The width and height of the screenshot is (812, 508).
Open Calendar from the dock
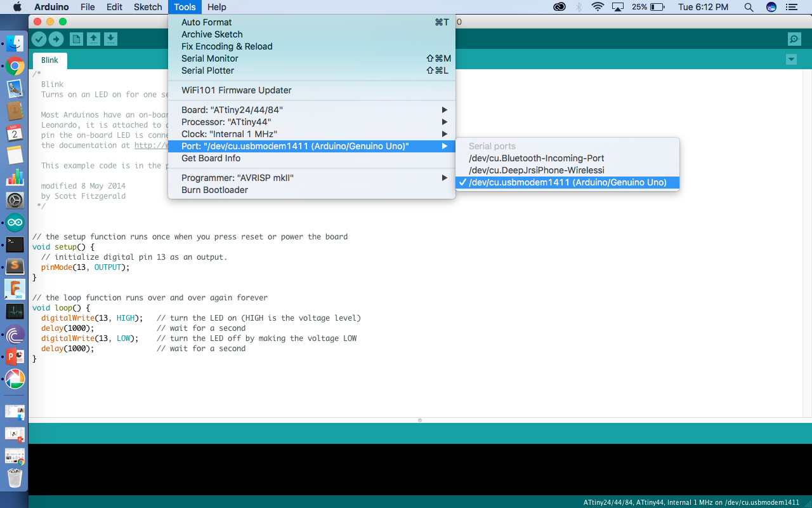15,133
